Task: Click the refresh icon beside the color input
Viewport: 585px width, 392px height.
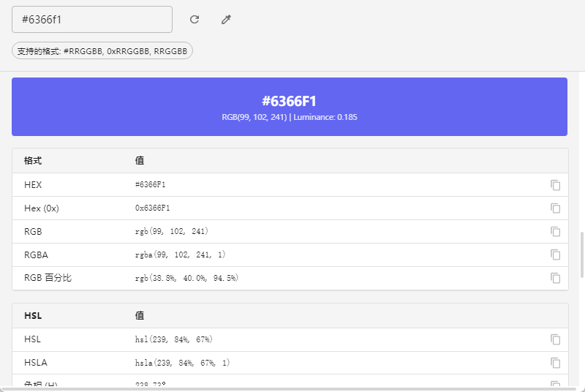Action: coord(195,20)
